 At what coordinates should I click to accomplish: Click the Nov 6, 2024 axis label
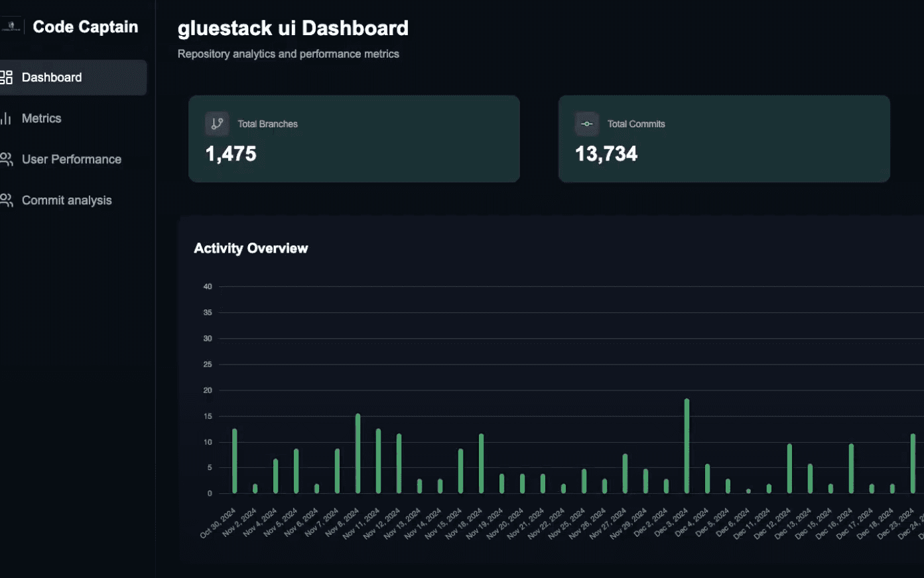point(302,522)
